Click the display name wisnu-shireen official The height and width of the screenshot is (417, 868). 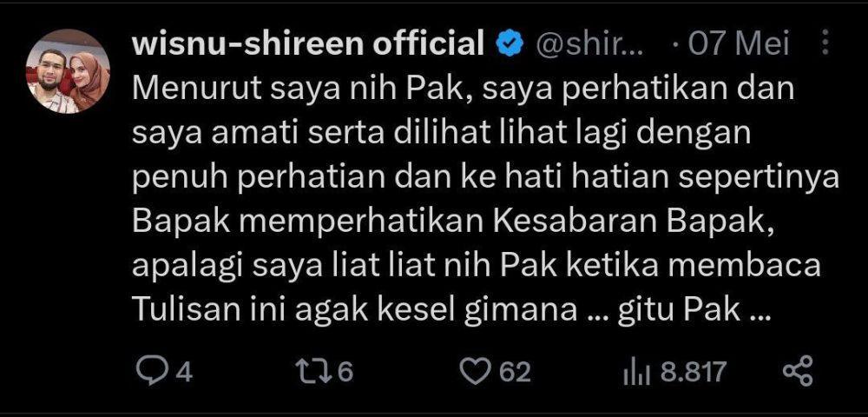point(309,44)
